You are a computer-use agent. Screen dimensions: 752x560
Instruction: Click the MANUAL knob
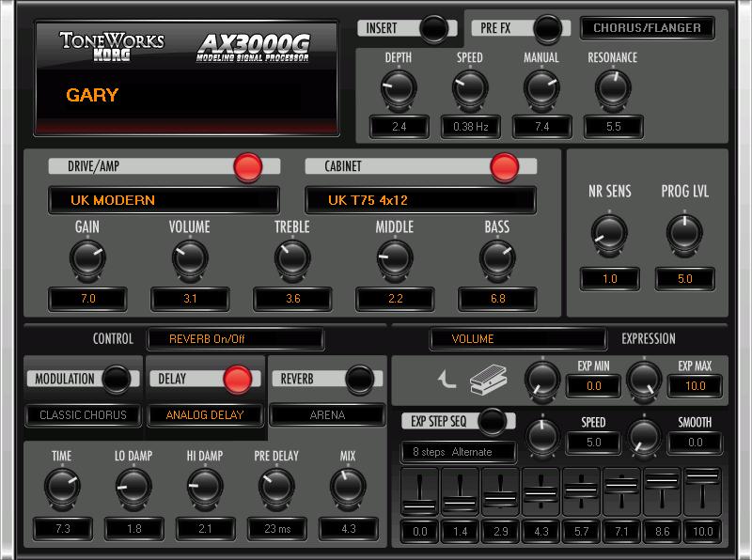tap(541, 88)
